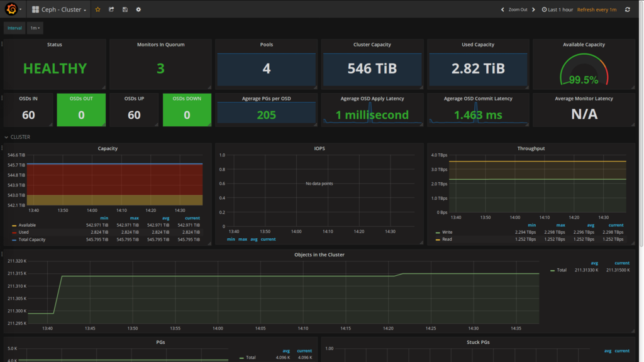Toggle the Read series in Throughput legend
This screenshot has width=644, height=362.
(x=447, y=239)
